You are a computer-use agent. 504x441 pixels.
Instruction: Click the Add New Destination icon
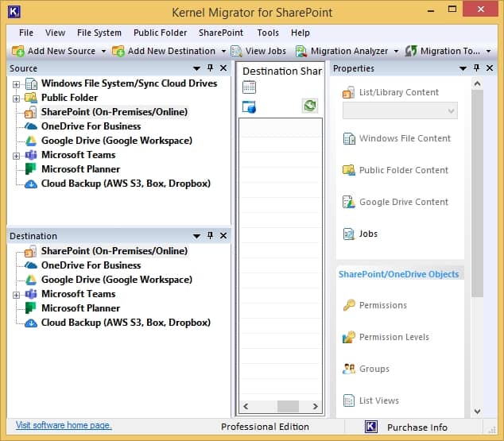[118, 51]
